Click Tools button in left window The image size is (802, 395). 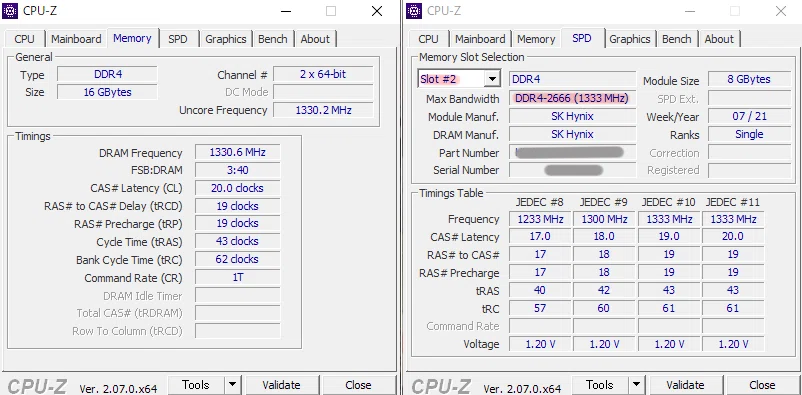196,385
